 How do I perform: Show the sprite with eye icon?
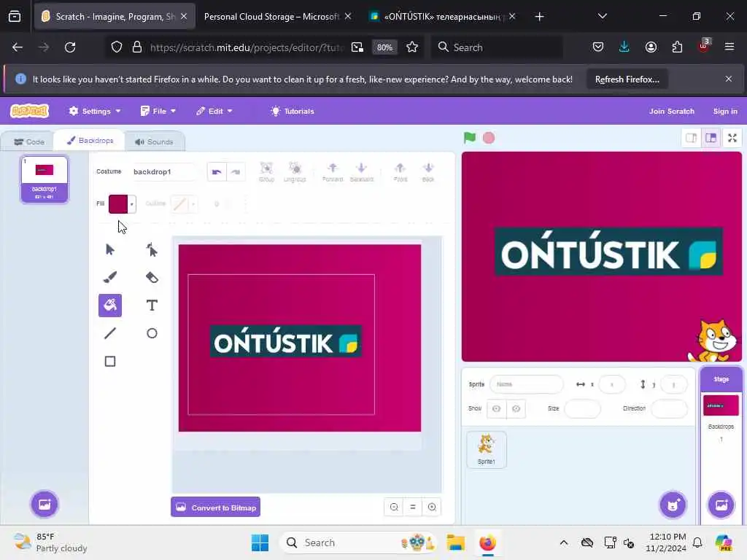tap(496, 408)
